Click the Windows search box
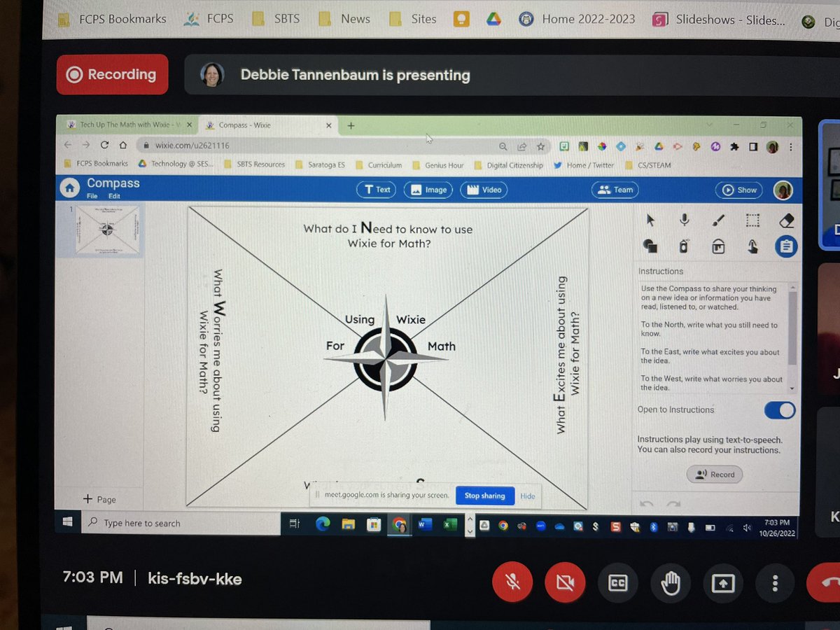Viewport: 840px width, 630px height. click(x=180, y=523)
